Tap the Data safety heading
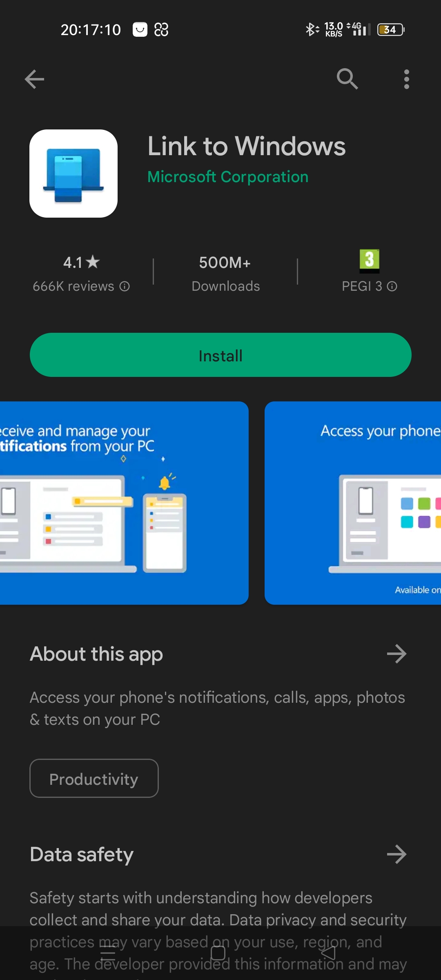The image size is (441, 980). [x=82, y=855]
